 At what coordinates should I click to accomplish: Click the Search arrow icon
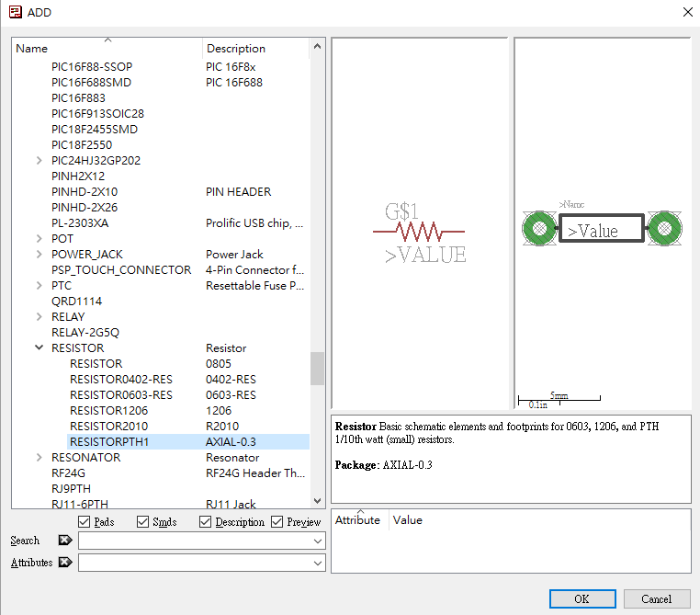64,541
